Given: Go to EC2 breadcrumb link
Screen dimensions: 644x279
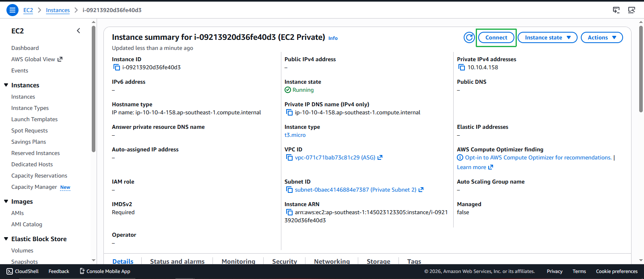Looking at the screenshot, I should pos(28,10).
